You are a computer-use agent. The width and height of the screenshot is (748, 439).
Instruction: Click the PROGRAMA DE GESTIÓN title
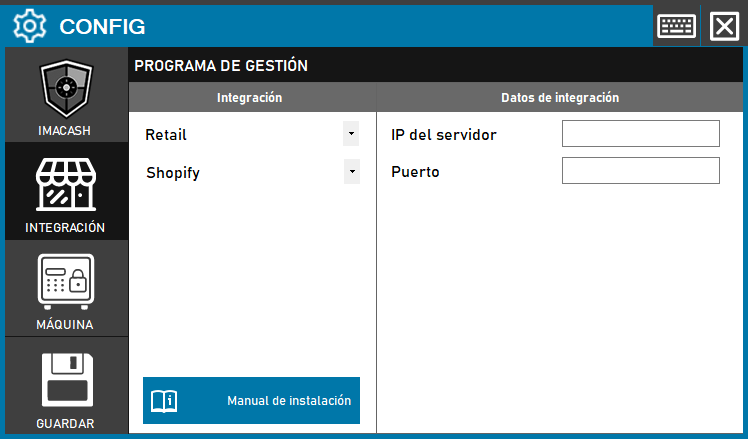coord(220,66)
